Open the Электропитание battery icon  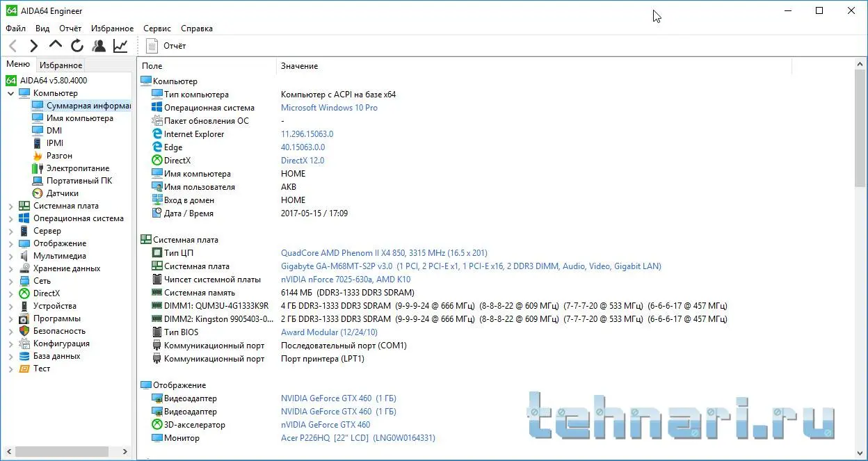point(38,168)
